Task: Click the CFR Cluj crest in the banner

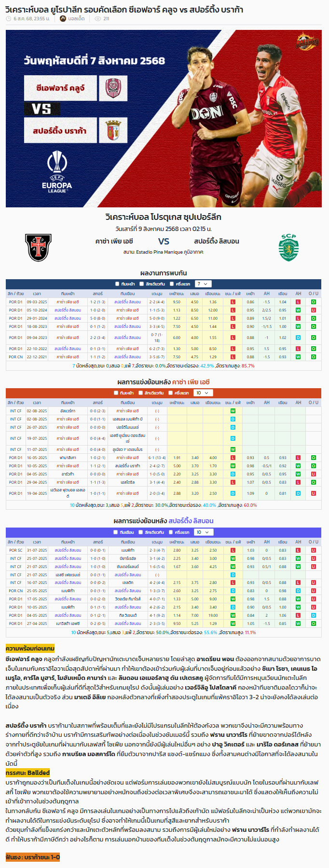Action: point(113,88)
